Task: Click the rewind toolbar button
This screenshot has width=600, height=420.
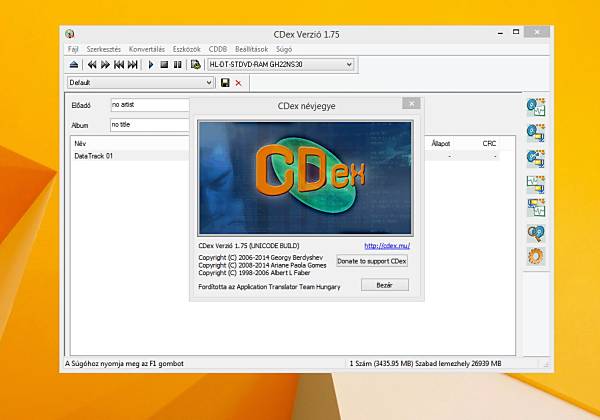Action: [92, 65]
